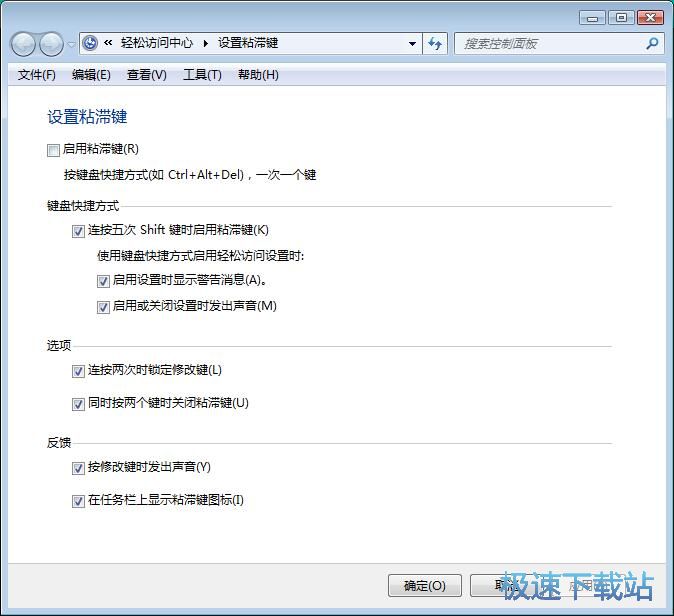Click the Back navigation arrow button
Screen dimensions: 674x616
(23, 44)
